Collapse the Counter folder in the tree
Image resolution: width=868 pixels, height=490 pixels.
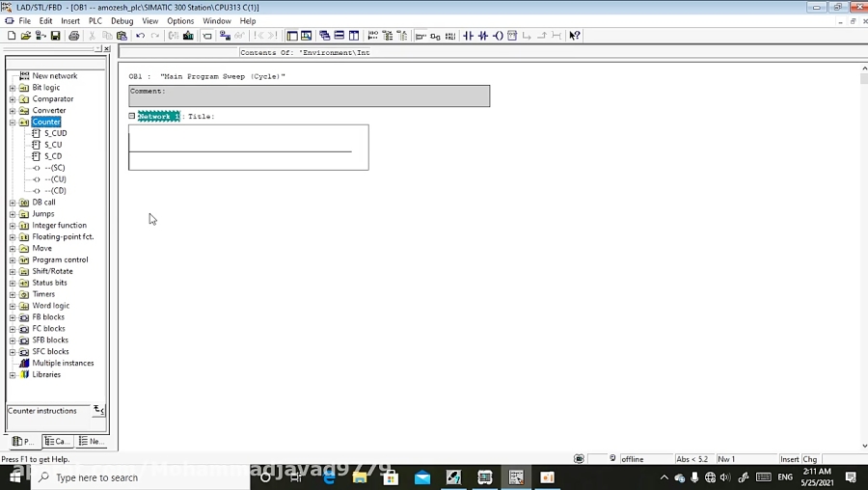click(x=13, y=122)
